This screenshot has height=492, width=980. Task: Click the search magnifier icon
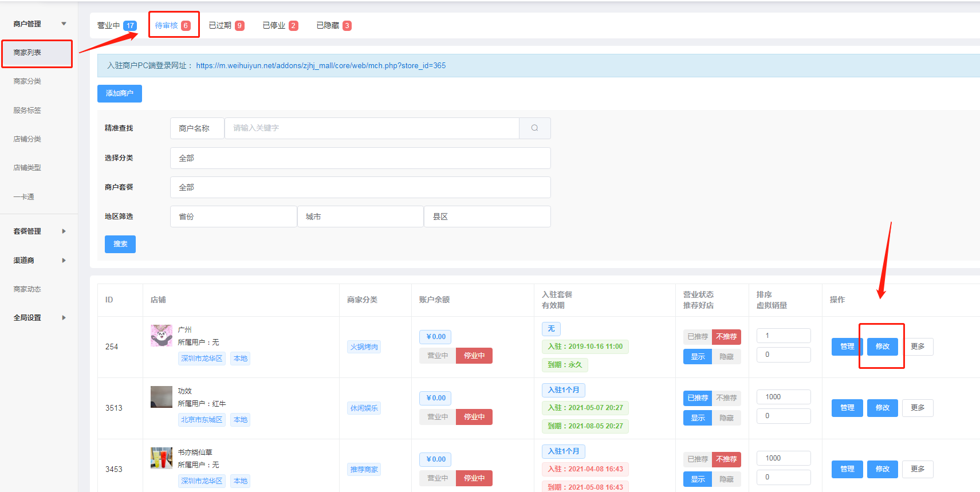pos(534,128)
